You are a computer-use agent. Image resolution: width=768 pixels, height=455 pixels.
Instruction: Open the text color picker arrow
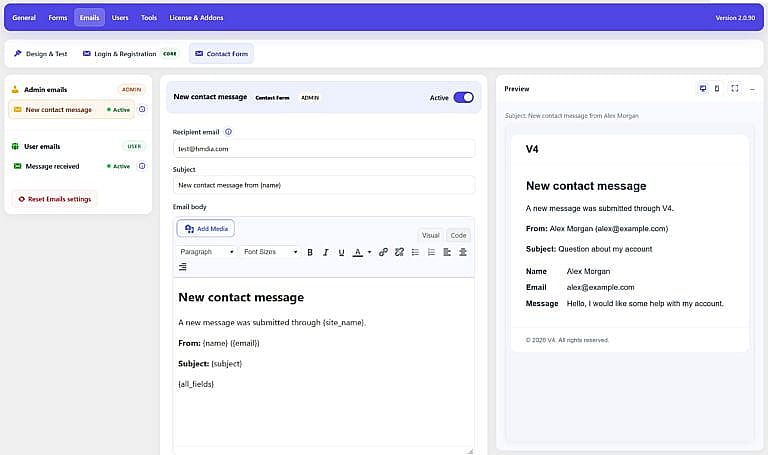(369, 252)
